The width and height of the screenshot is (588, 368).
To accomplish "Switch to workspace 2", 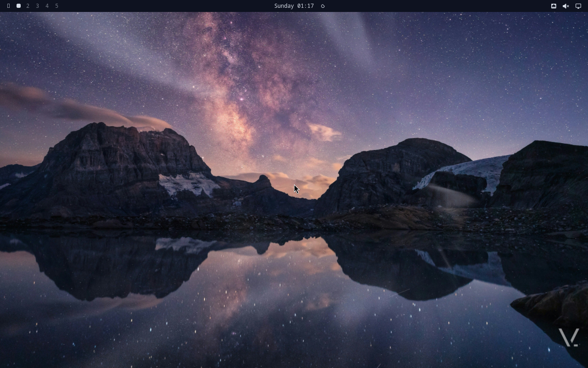I will point(28,6).
